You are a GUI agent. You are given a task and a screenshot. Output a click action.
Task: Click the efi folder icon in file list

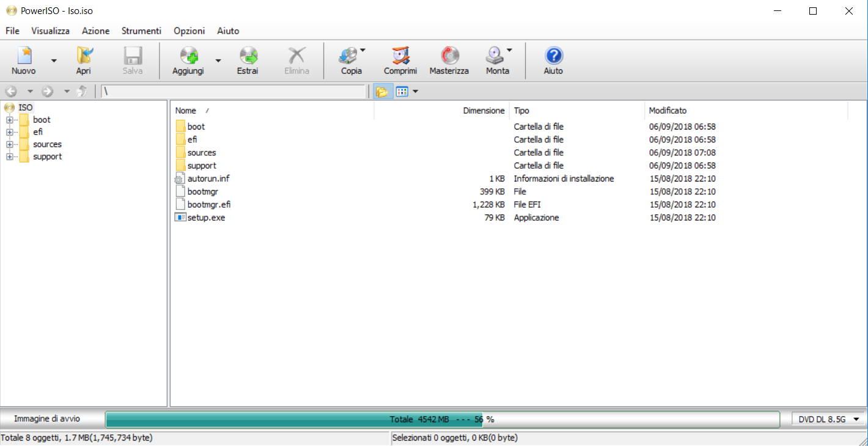point(180,139)
